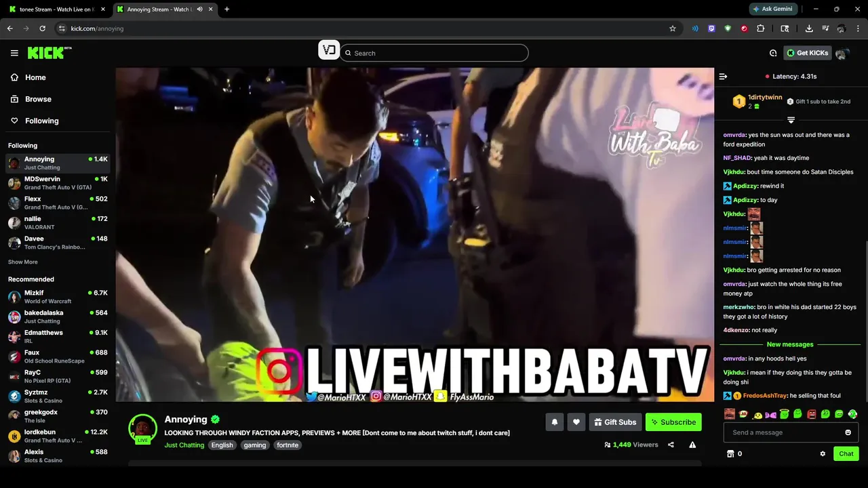This screenshot has height=488, width=868.
Task: Bookmark this page with star icon
Action: 673,28
